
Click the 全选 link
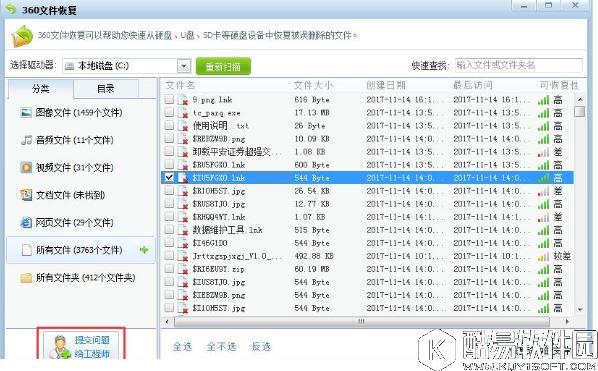coord(182,346)
